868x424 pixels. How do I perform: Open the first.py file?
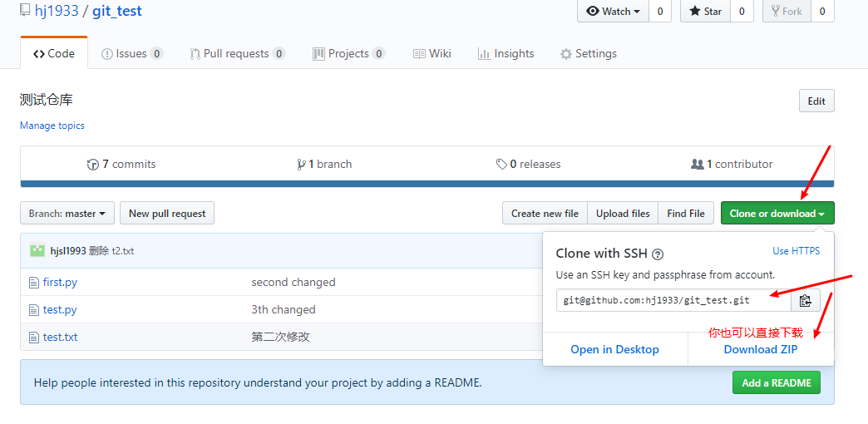pos(61,283)
